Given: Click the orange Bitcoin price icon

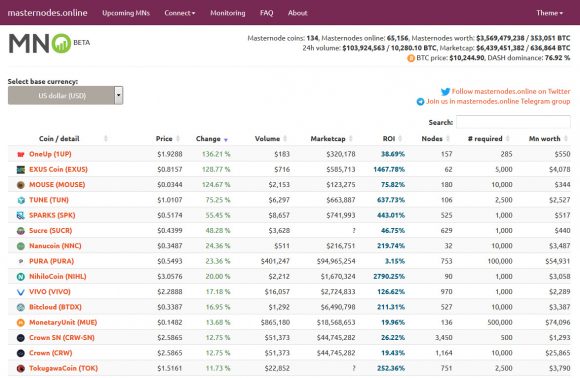Looking at the screenshot, I should 411,58.
